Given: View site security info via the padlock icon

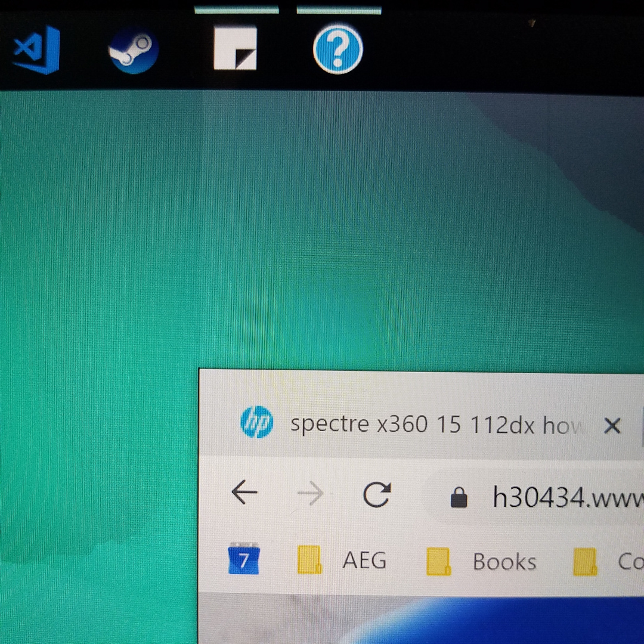Looking at the screenshot, I should [459, 497].
